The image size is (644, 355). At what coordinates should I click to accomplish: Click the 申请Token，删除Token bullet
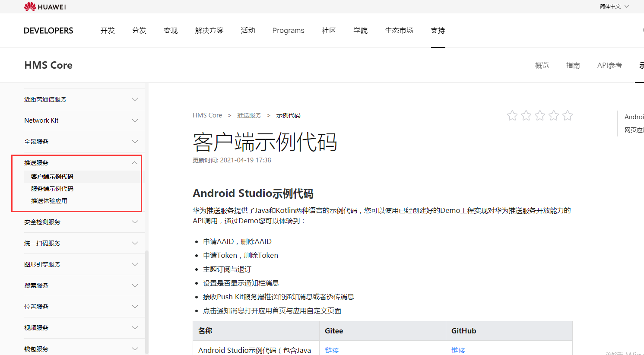coord(241,255)
